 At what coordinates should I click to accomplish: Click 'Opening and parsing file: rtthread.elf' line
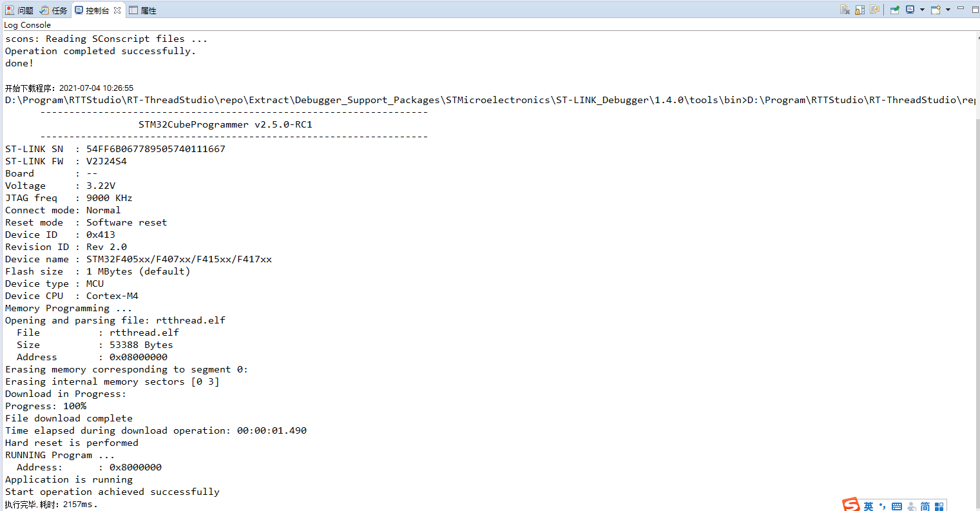click(115, 320)
